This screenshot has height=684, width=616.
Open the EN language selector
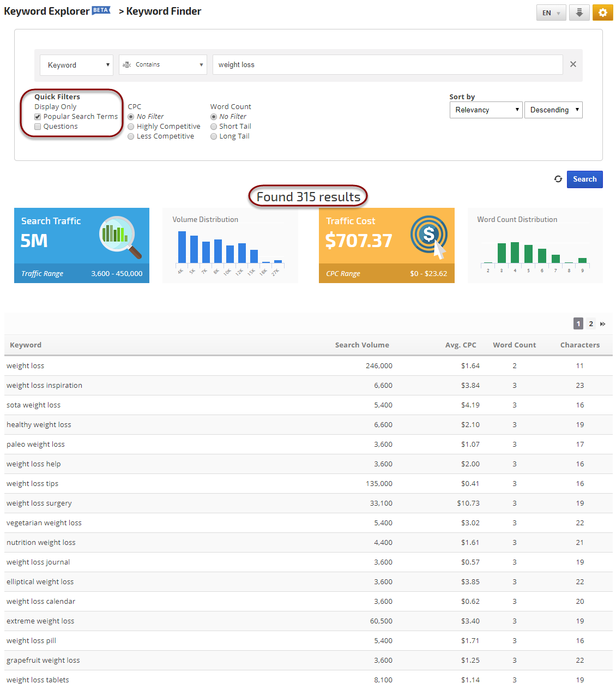click(x=551, y=13)
